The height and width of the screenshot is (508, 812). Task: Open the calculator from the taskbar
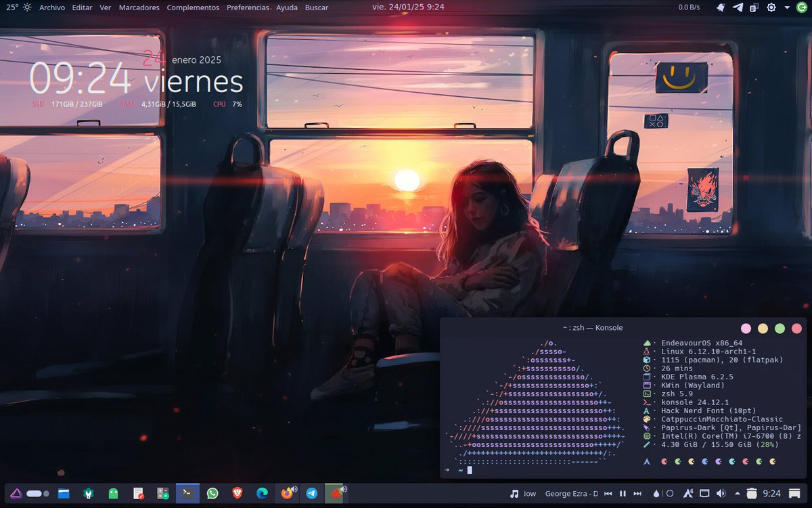pos(163,493)
